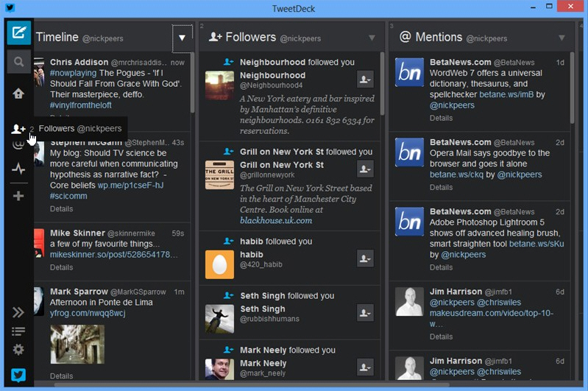
Task: Open the #vinylfromtheloft hashtag
Action: pyautogui.click(x=81, y=105)
